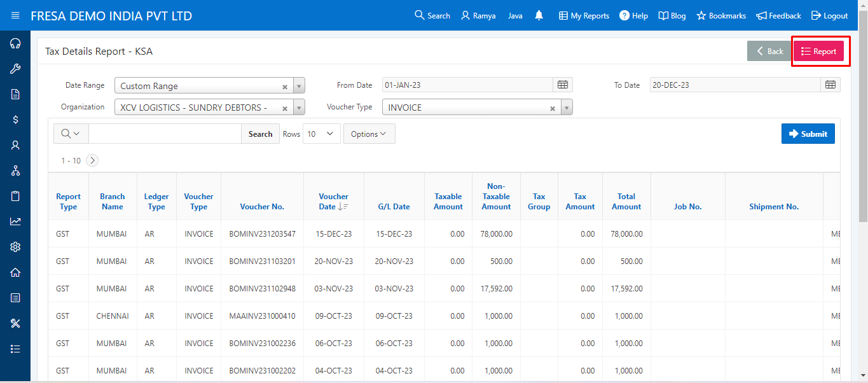This screenshot has height=383, width=868.
Task: Open the home sidebar icon
Action: tap(15, 272)
